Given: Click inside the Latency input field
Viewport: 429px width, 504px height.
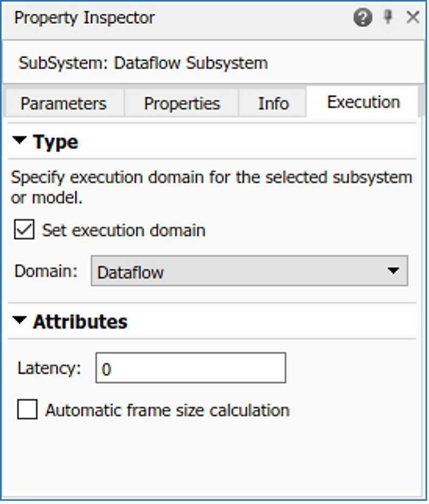Looking at the screenshot, I should [190, 368].
